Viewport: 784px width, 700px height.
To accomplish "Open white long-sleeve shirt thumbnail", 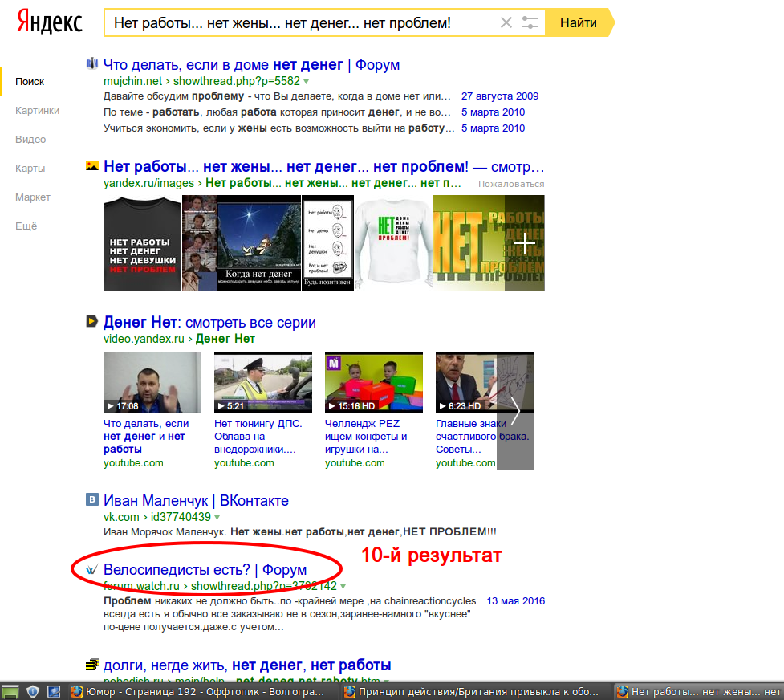I will 393,243.
